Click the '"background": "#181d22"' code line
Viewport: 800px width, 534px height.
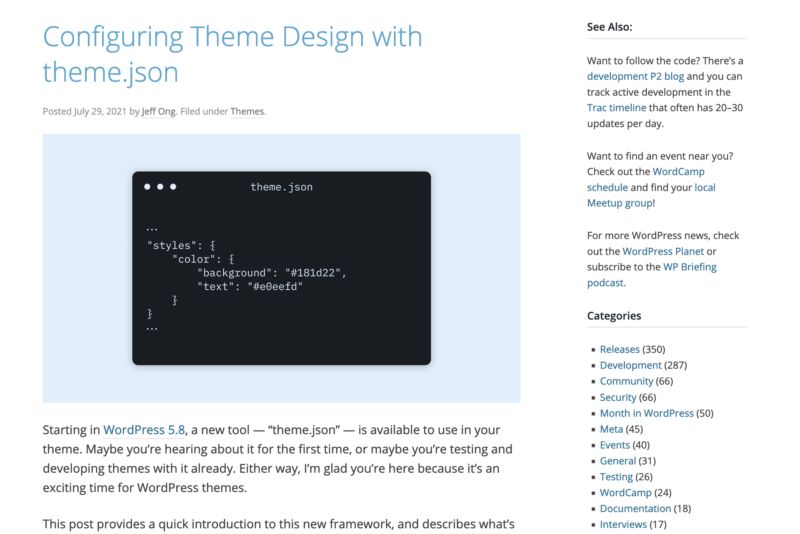(x=272, y=273)
